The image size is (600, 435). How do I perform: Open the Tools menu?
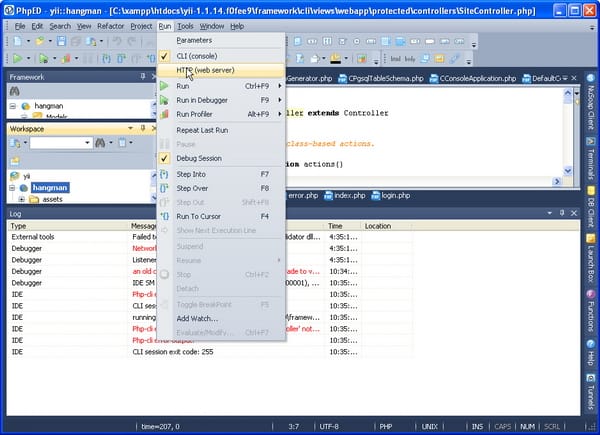[186, 26]
